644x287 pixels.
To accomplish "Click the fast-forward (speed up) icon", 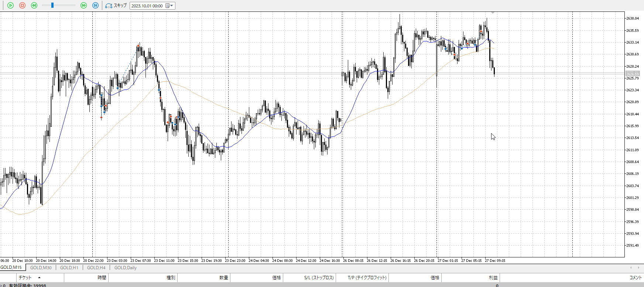I will coord(83,6).
